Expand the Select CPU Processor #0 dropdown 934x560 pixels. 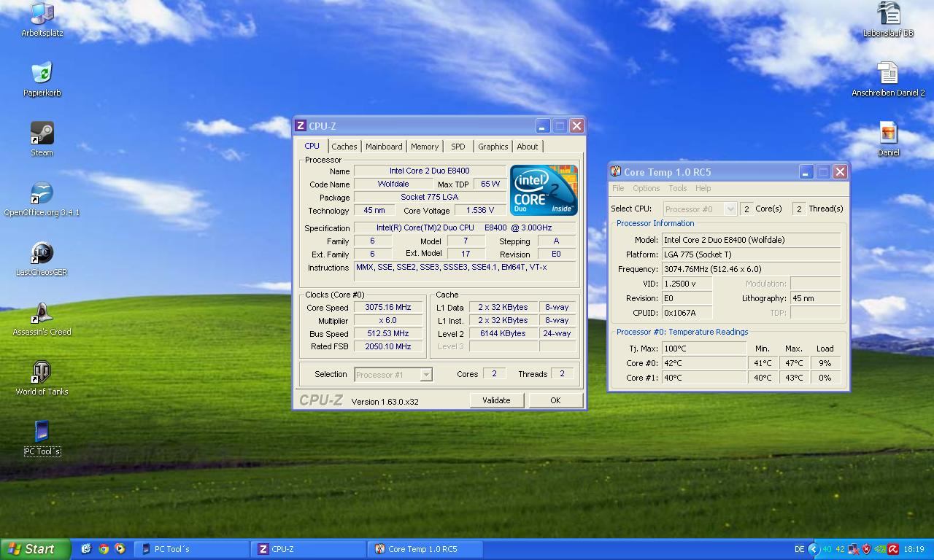[x=730, y=209]
